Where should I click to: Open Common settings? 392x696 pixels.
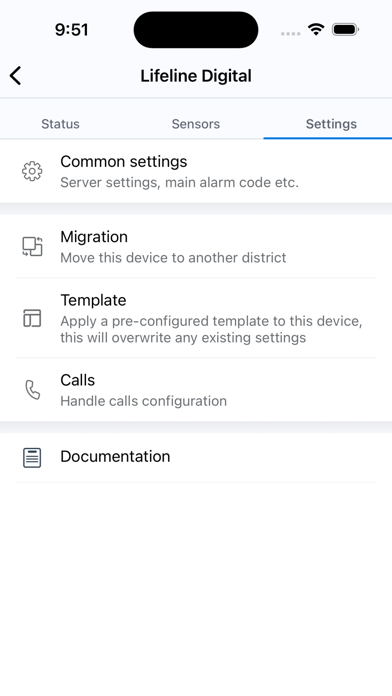[196, 171]
